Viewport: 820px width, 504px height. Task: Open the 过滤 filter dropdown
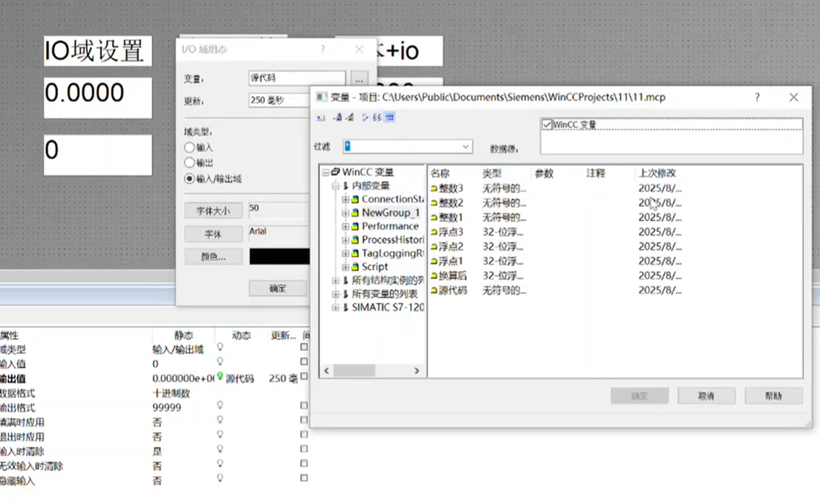coord(466,147)
